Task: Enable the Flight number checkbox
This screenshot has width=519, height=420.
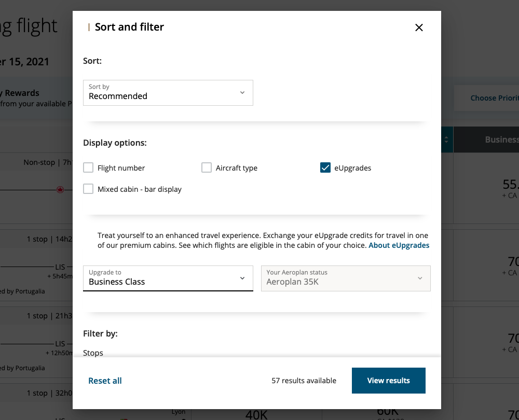Action: (88, 167)
